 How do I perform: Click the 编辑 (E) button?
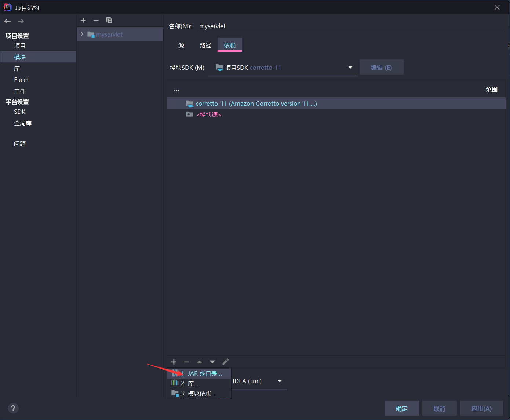click(382, 68)
